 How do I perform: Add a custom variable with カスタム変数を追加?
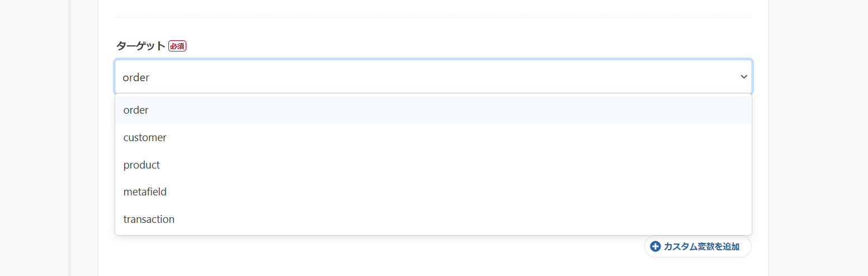click(x=698, y=246)
